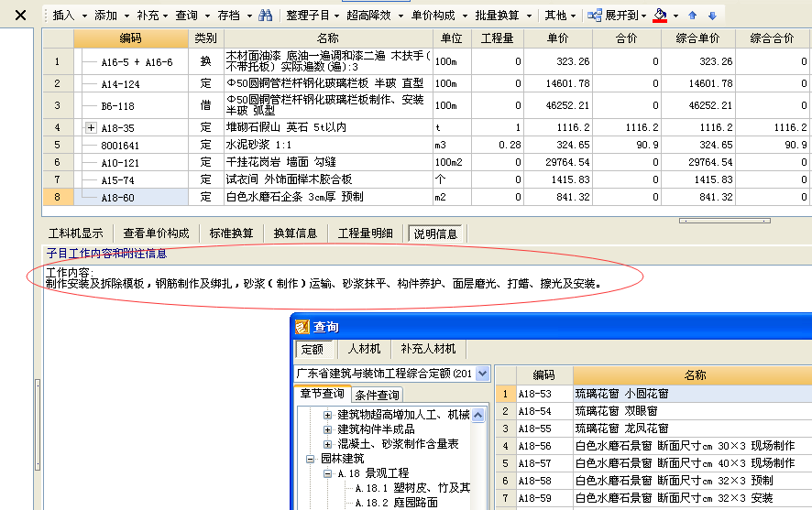The width and height of the screenshot is (812, 510).
Task: Click the main table horizontal scrollbar thumb
Action: (x=725, y=221)
